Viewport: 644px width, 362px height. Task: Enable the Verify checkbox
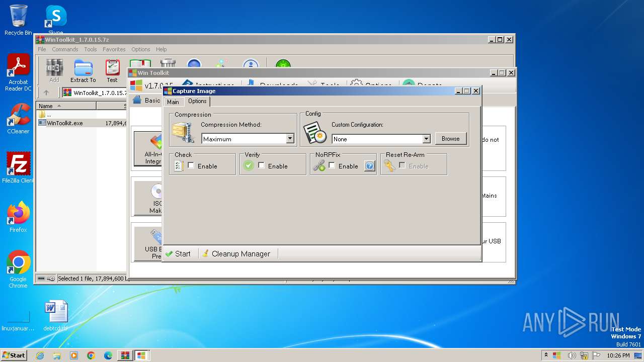tap(262, 165)
